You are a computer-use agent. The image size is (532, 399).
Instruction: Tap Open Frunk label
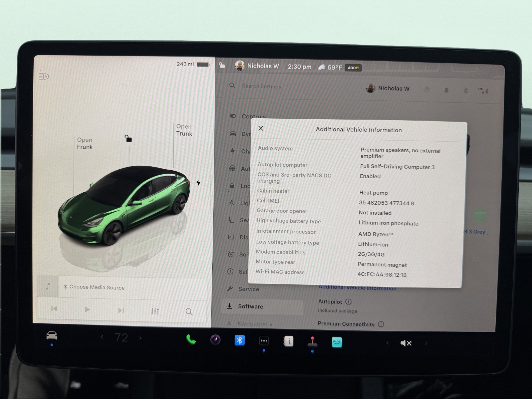click(85, 143)
